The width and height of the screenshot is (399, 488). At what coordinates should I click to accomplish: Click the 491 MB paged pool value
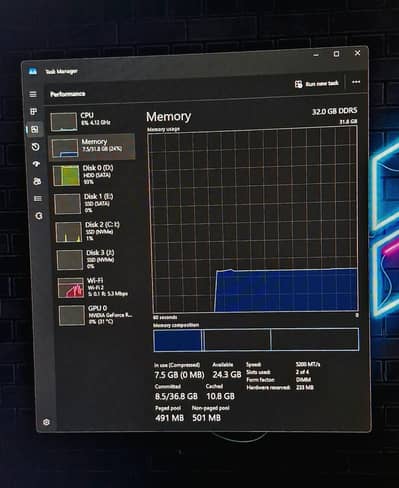pyautogui.click(x=169, y=418)
